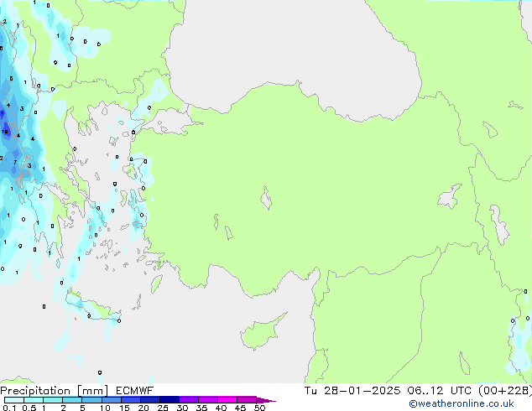Click the '7' precipitation value in the blue area

click(x=15, y=163)
